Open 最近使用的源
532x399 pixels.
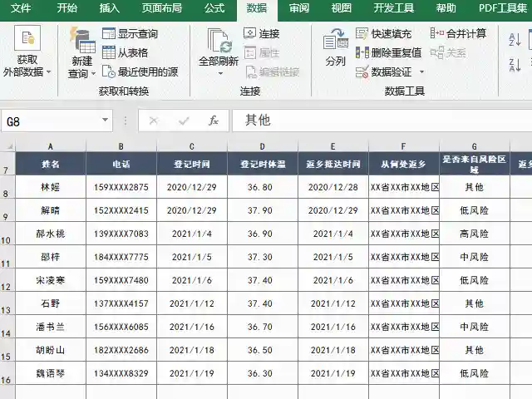(x=140, y=72)
